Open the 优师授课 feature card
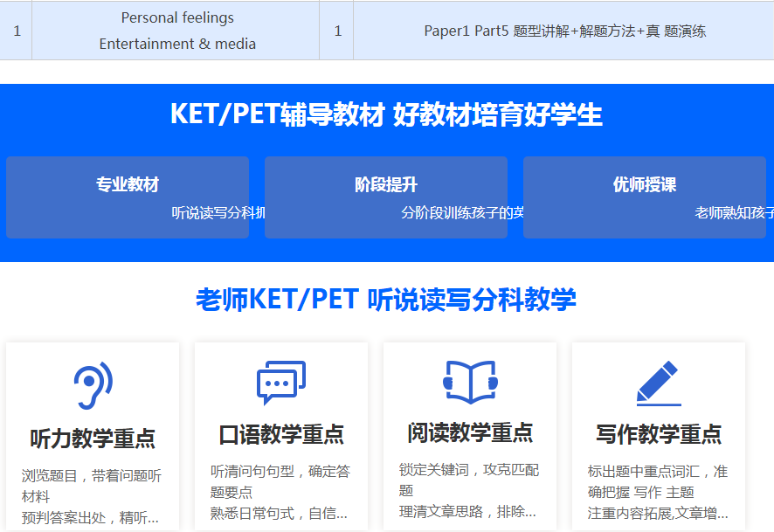The height and width of the screenshot is (532, 774). (x=645, y=197)
